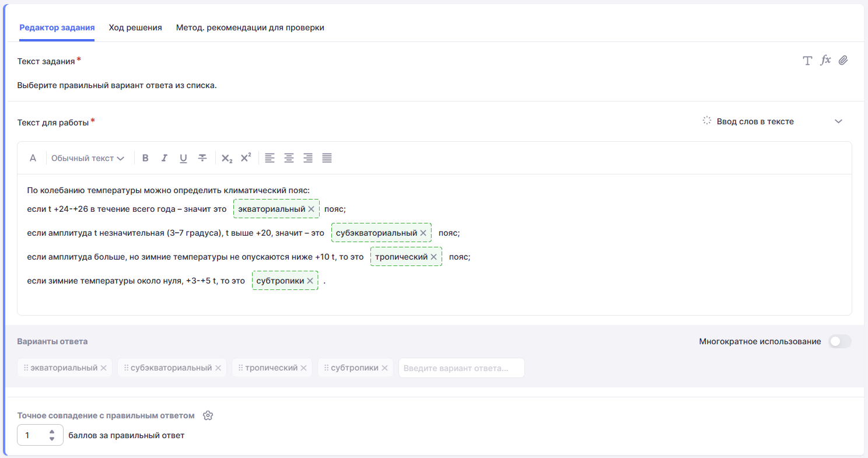This screenshot has height=458, width=868.
Task: Remove the 'тропический' gap from the text
Action: point(434,257)
